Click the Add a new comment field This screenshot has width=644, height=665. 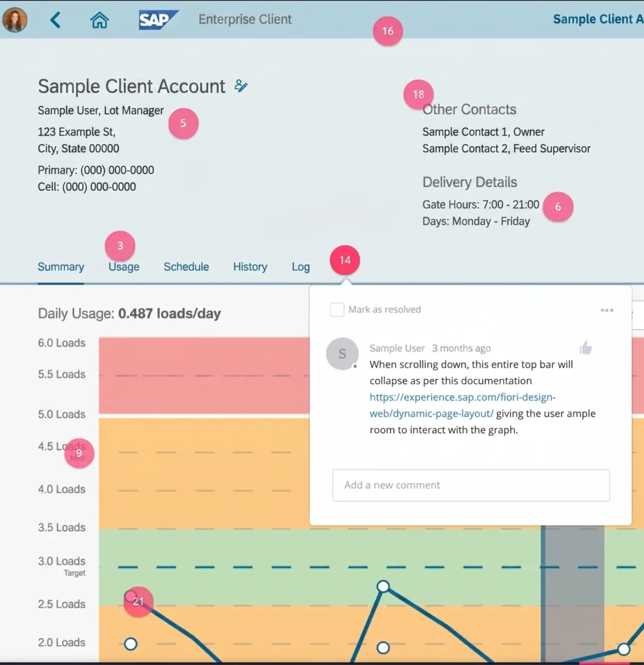point(471,485)
